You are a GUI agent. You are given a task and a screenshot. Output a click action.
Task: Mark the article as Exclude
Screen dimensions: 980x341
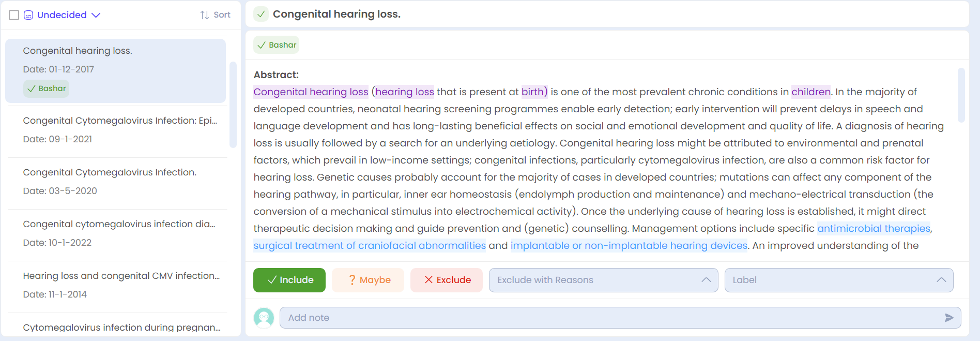pyautogui.click(x=447, y=280)
